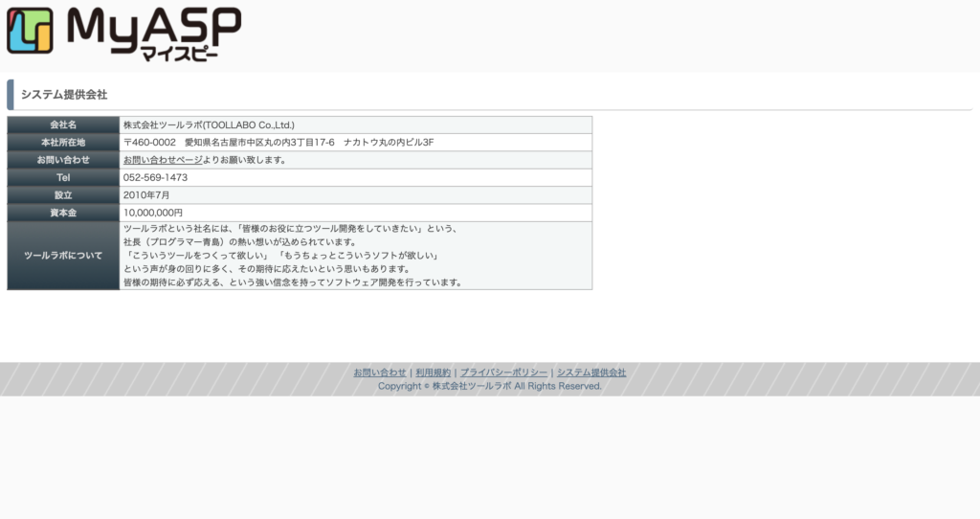Click the Tel header cell
Screen dimensions: 980x519
[x=63, y=177]
